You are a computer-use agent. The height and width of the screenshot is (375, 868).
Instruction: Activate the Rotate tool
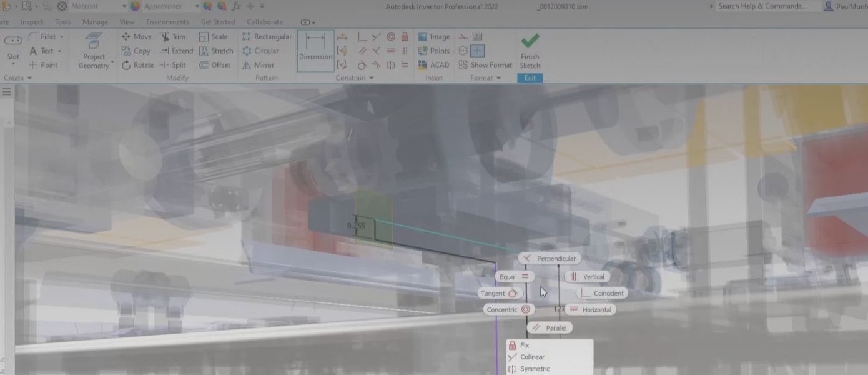[x=141, y=64]
